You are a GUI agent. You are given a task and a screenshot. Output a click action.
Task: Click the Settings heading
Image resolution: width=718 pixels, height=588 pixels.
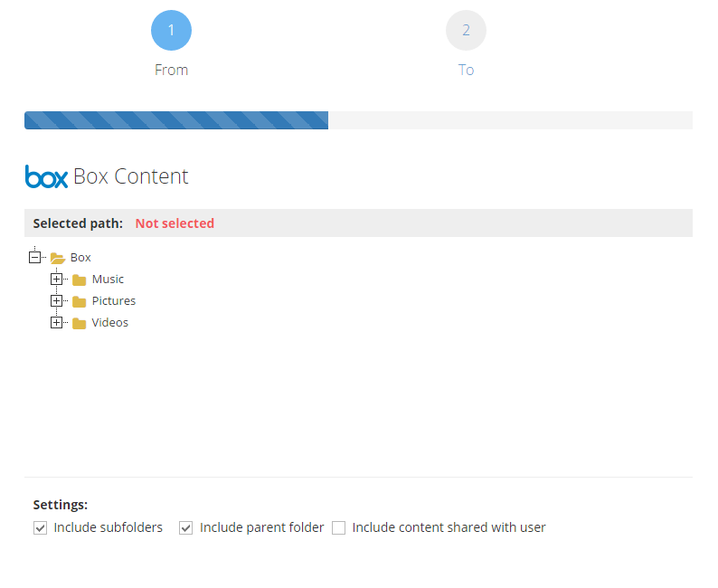[x=61, y=505]
